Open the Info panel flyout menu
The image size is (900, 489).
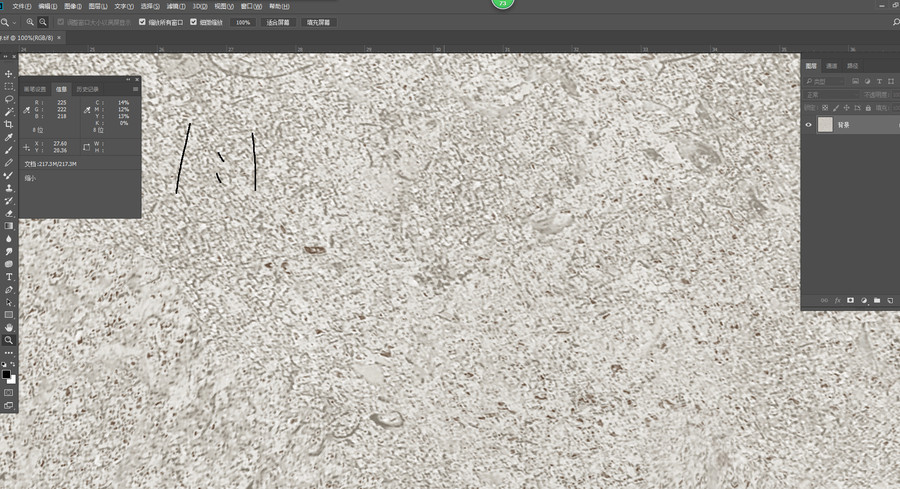pyautogui.click(x=135, y=89)
